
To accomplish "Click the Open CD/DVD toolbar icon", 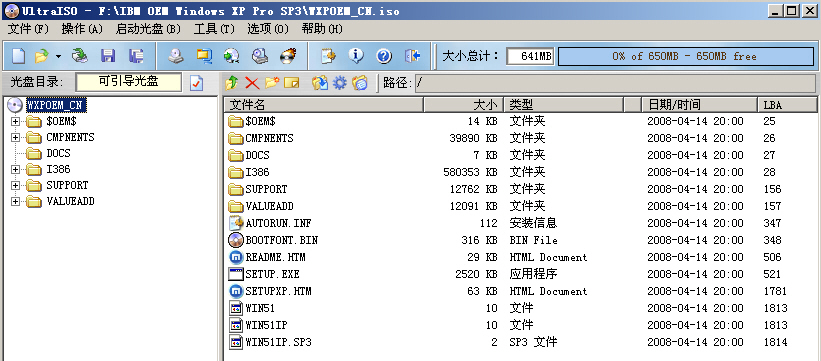I will (80, 56).
